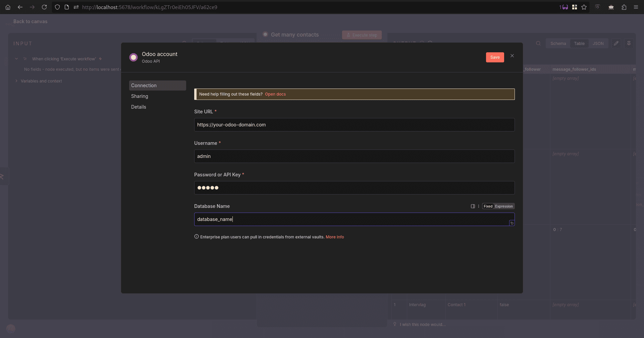Open the Odoo API docs link

pyautogui.click(x=275, y=94)
